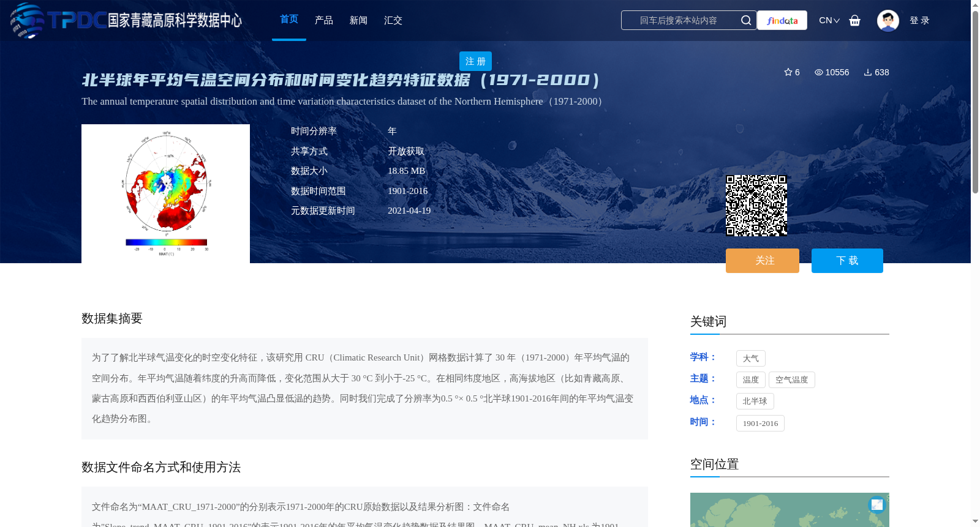Focus the site search input field
The image size is (980, 527).
click(679, 20)
